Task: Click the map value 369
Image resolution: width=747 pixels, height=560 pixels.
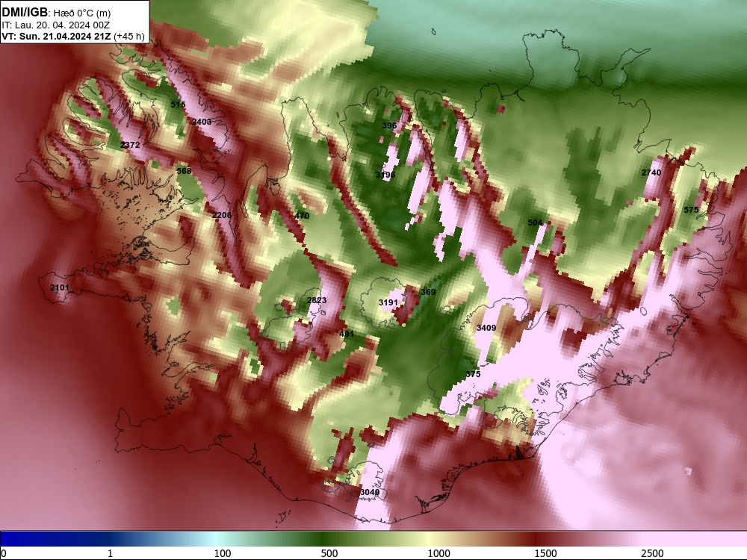Action: tap(428, 292)
